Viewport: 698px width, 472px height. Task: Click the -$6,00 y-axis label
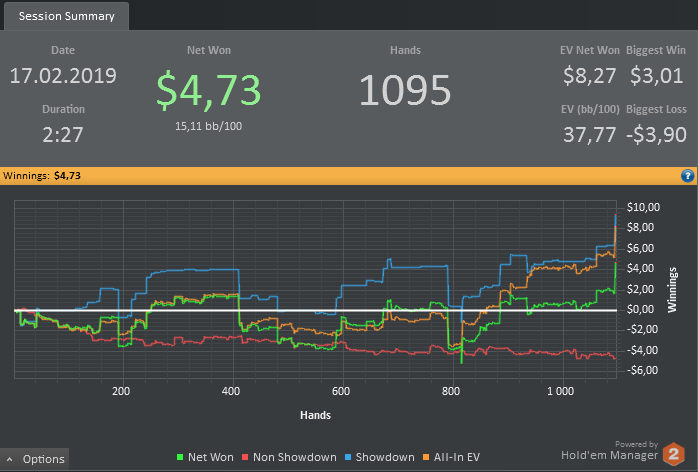point(642,370)
